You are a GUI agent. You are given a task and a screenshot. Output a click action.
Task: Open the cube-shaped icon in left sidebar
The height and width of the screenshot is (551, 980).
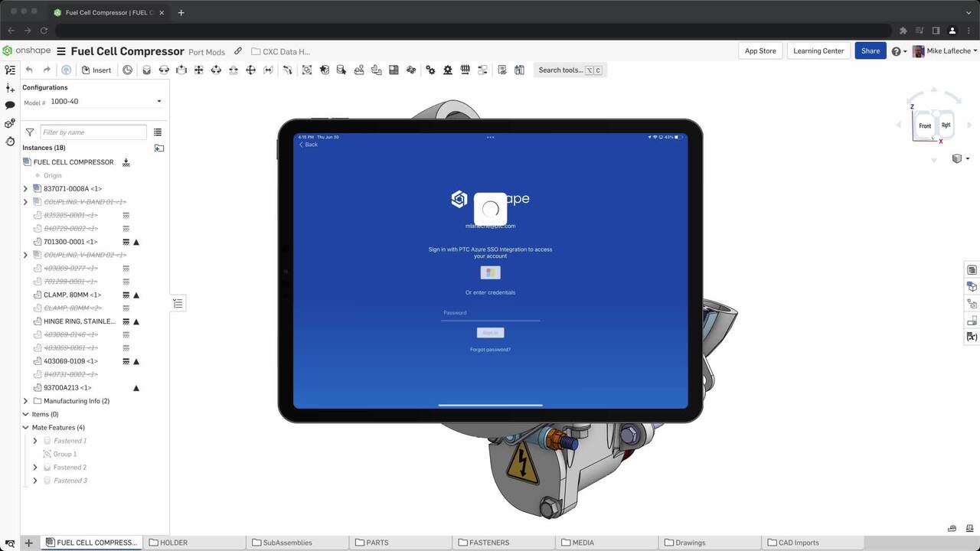[10, 123]
